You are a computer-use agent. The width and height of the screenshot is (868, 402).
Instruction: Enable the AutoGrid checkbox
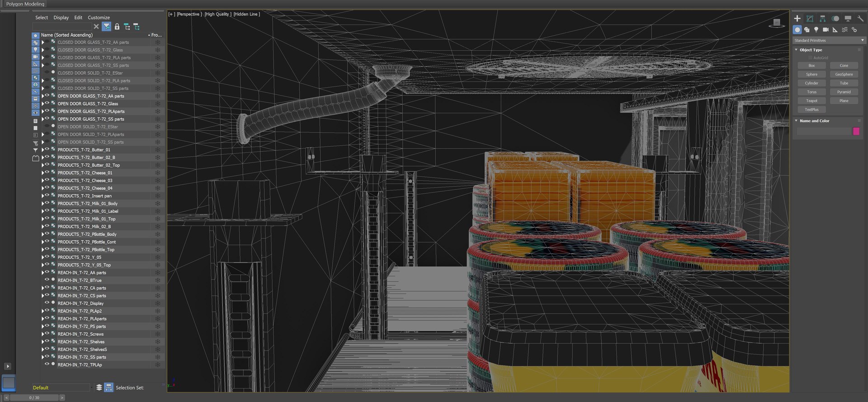(810, 58)
